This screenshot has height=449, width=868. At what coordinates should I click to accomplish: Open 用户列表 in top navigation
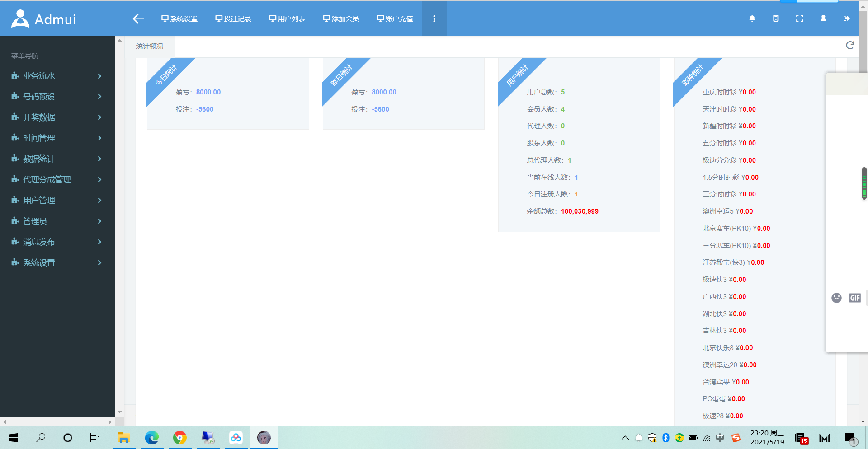(x=287, y=19)
